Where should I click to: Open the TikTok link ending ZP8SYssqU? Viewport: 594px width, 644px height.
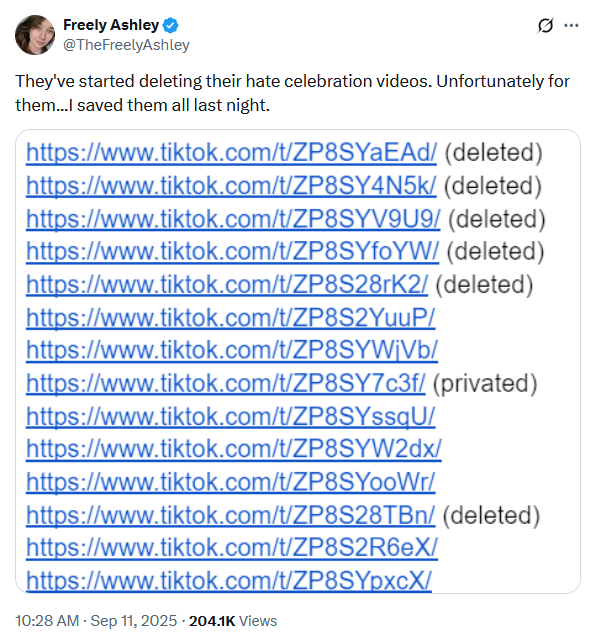click(x=230, y=416)
